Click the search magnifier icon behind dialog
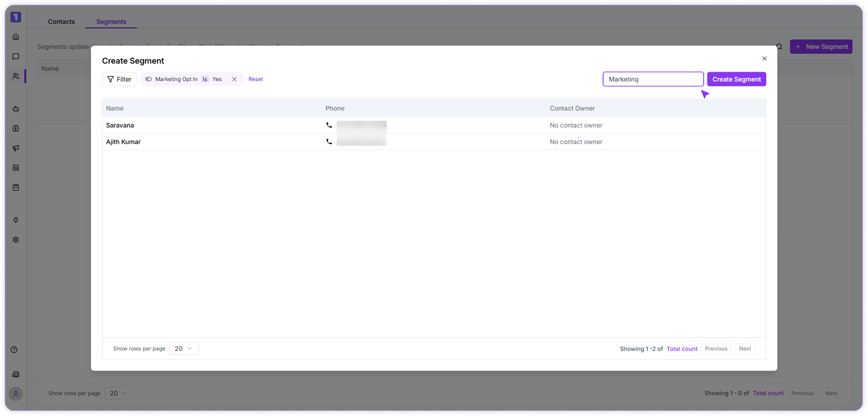The image size is (868, 416). (x=779, y=46)
